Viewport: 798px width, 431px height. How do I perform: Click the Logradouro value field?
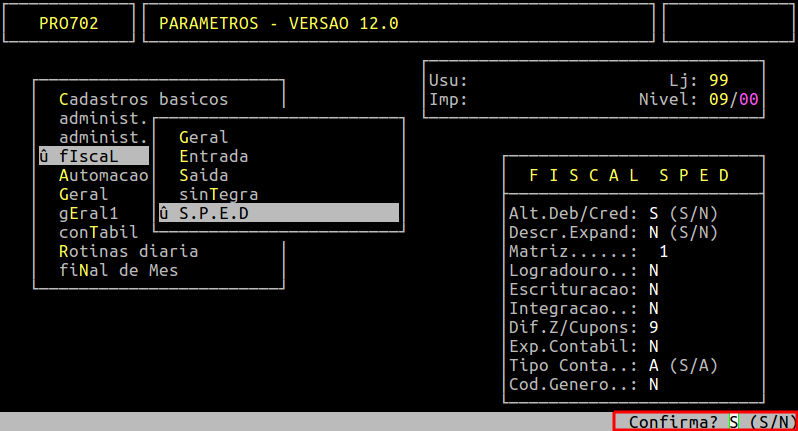(653, 270)
